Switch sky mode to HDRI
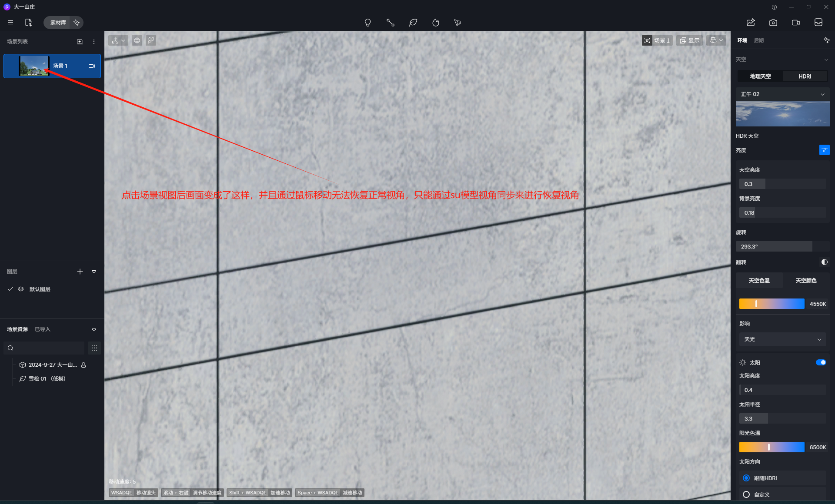Viewport: 835px width, 504px height. tap(805, 76)
